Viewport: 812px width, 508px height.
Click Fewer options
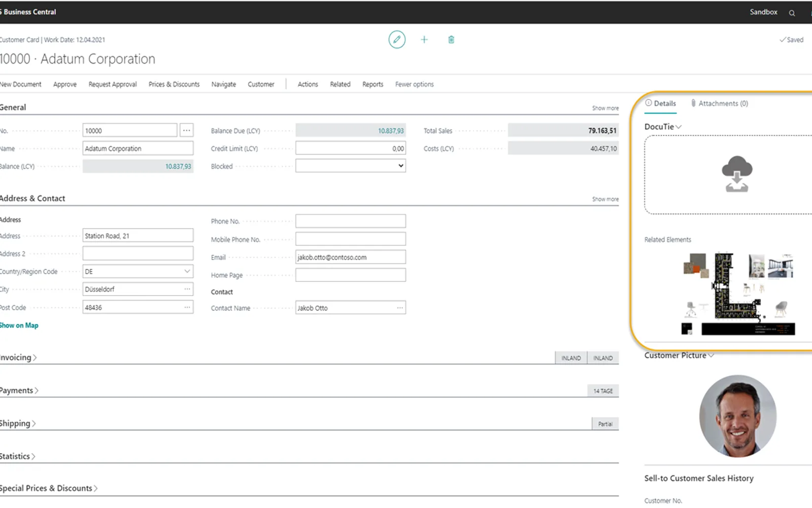[x=415, y=84]
